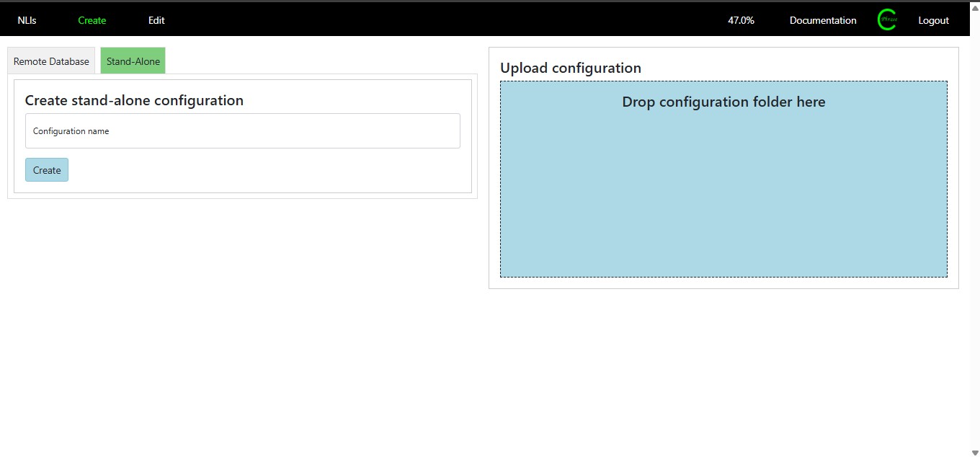The image size is (980, 457).
Task: Click the 'Create stand-alone configuration' heading
Action: [134, 101]
